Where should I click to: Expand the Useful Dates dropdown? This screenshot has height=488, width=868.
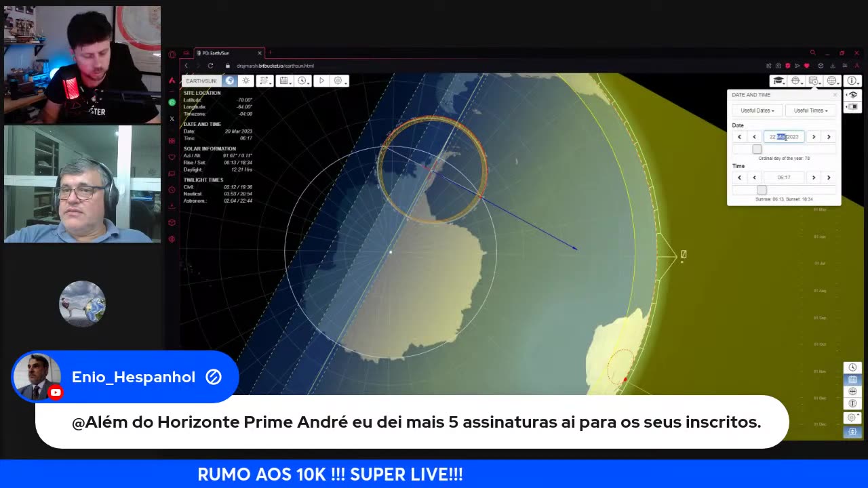pyautogui.click(x=757, y=110)
